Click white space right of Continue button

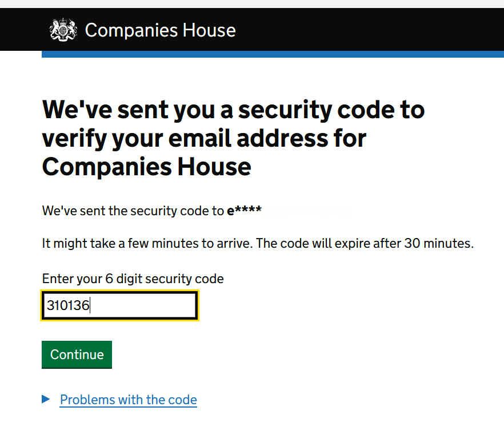coord(257,355)
